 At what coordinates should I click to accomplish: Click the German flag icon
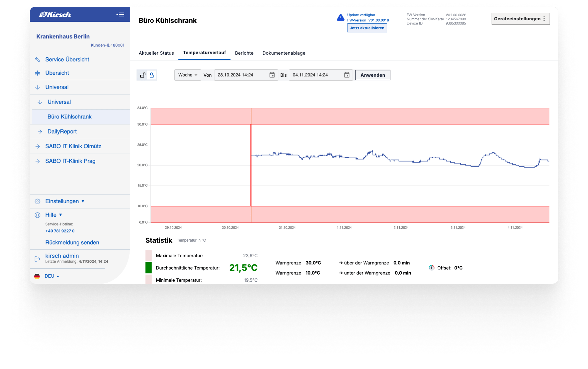pyautogui.click(x=37, y=276)
